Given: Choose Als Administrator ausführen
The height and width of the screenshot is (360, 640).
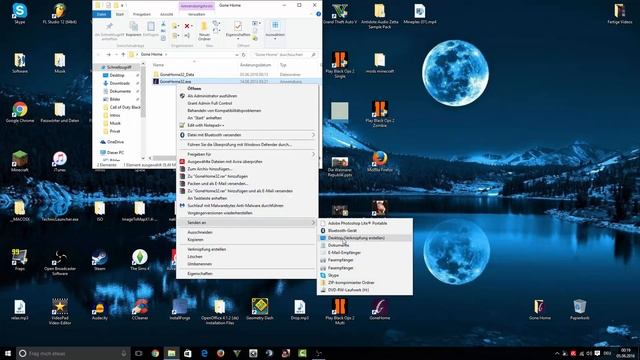Looking at the screenshot, I should 248,96.
